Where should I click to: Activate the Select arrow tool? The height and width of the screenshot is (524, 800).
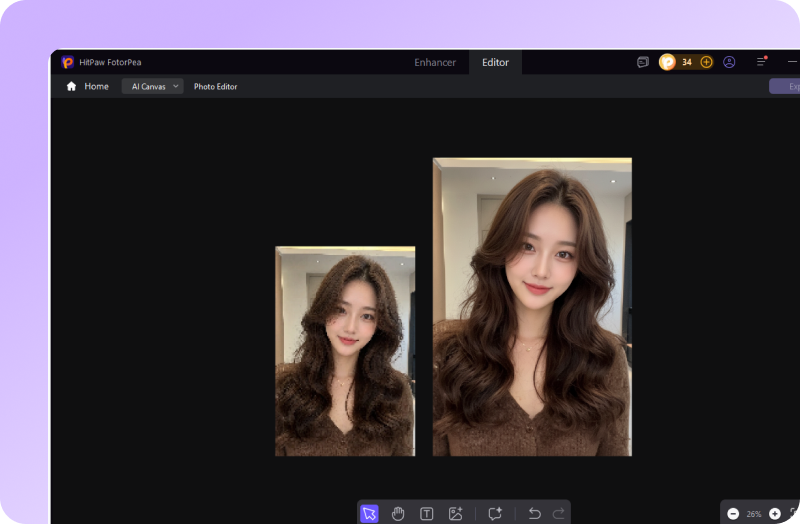(x=369, y=513)
